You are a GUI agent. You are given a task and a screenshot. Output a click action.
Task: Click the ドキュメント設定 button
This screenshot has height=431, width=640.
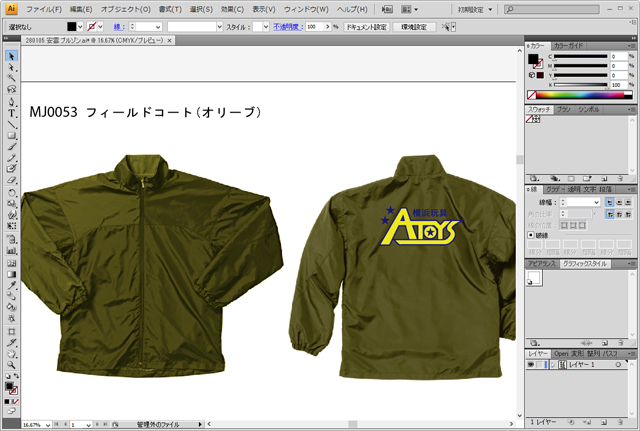pyautogui.click(x=366, y=26)
